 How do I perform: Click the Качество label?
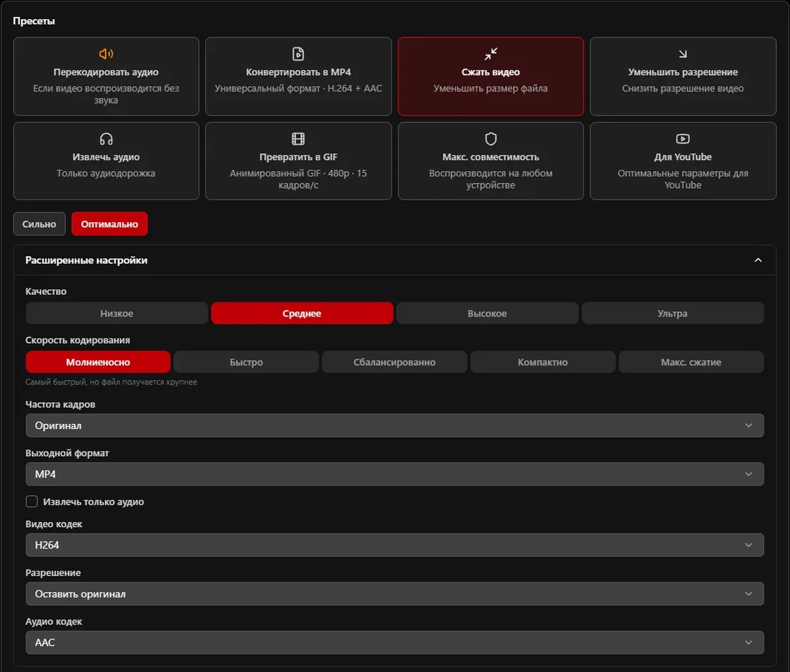pos(46,291)
